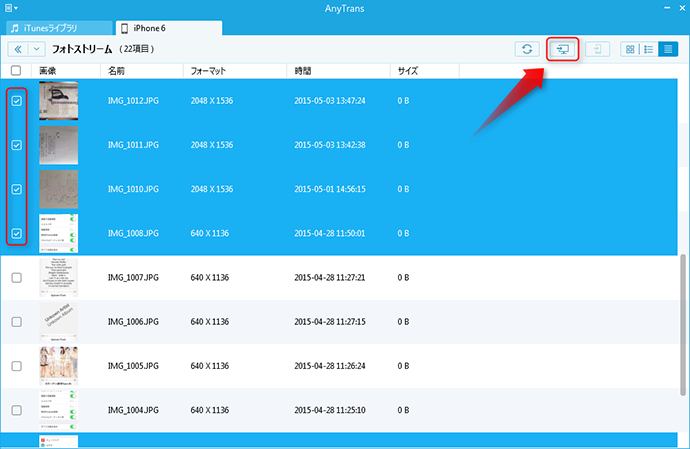Screen dimensions: 690x449
Task: Click the time 2015-04-28 11:27:21
Action: [x=330, y=278]
